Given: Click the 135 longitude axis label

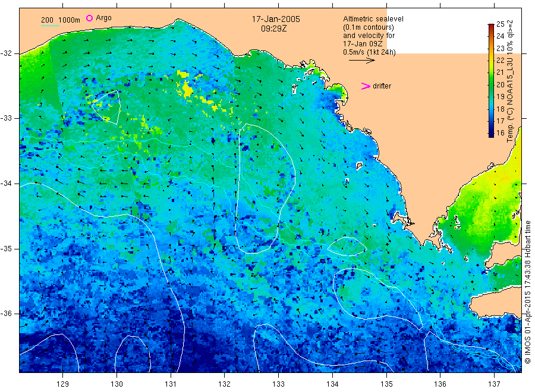Looking at the screenshot, I should [x=386, y=384].
